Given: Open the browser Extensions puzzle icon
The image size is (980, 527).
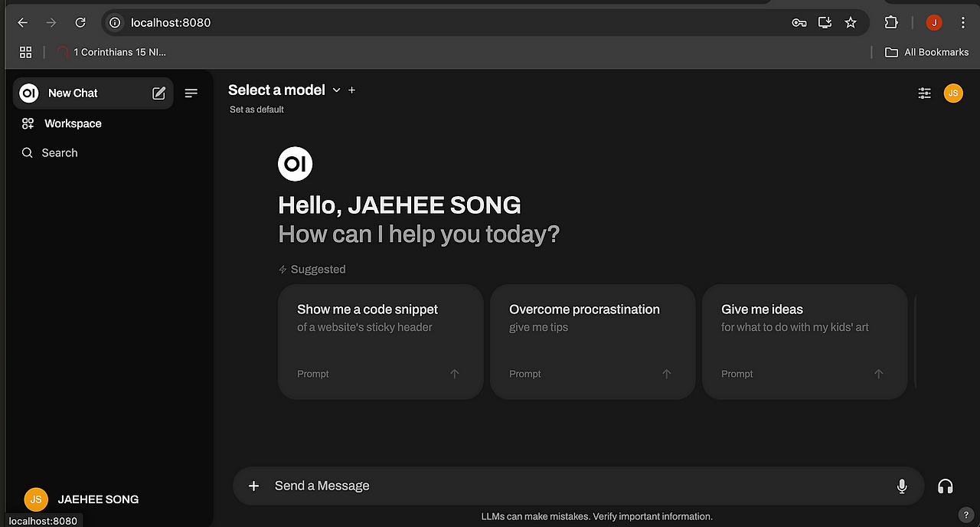Looking at the screenshot, I should (891, 22).
